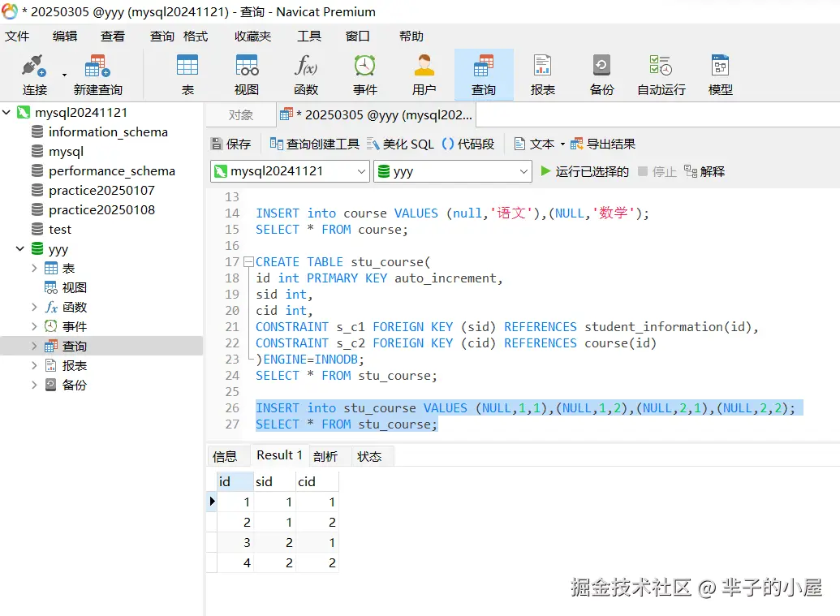The width and height of the screenshot is (840, 616).
Task: Expand the 报表 node under yyy
Action: point(34,365)
